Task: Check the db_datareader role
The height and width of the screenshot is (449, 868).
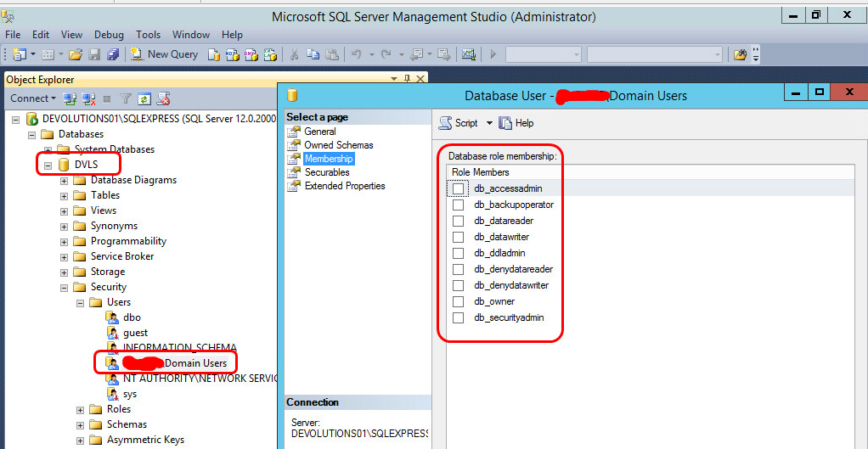Action: pos(458,221)
